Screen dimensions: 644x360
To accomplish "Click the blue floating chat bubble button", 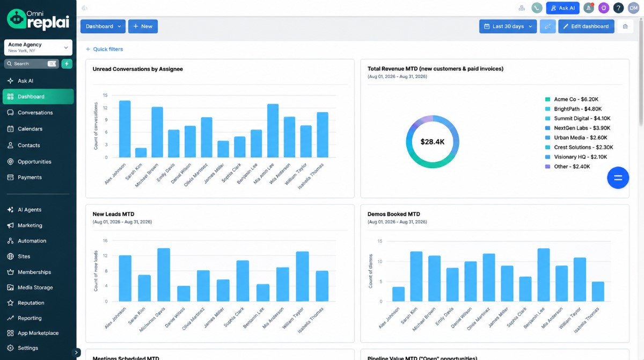I will tap(618, 178).
